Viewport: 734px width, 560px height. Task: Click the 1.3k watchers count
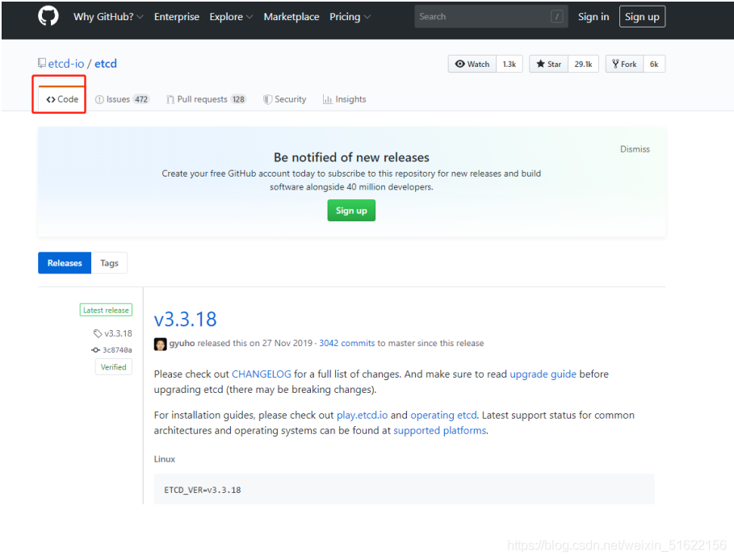(x=510, y=64)
